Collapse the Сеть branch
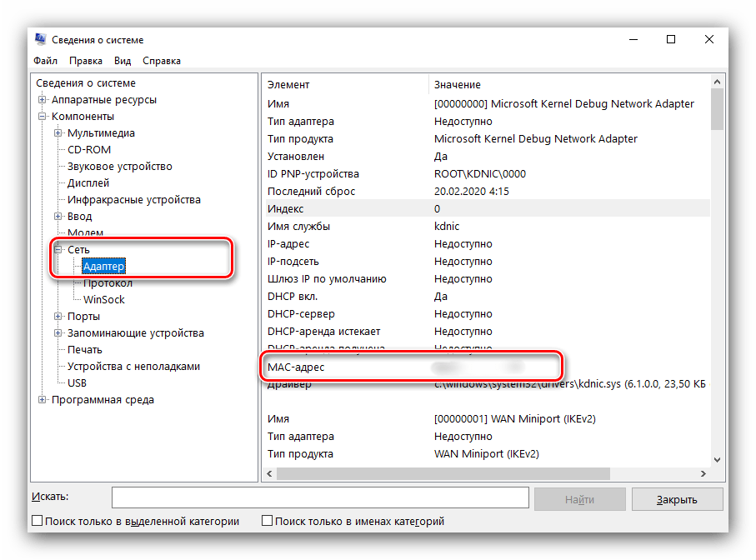 58,249
